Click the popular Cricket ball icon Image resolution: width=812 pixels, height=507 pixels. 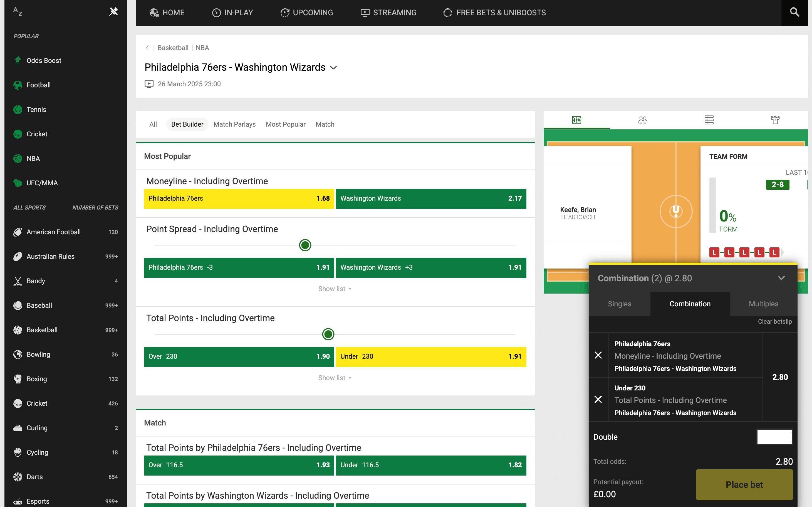coord(18,134)
